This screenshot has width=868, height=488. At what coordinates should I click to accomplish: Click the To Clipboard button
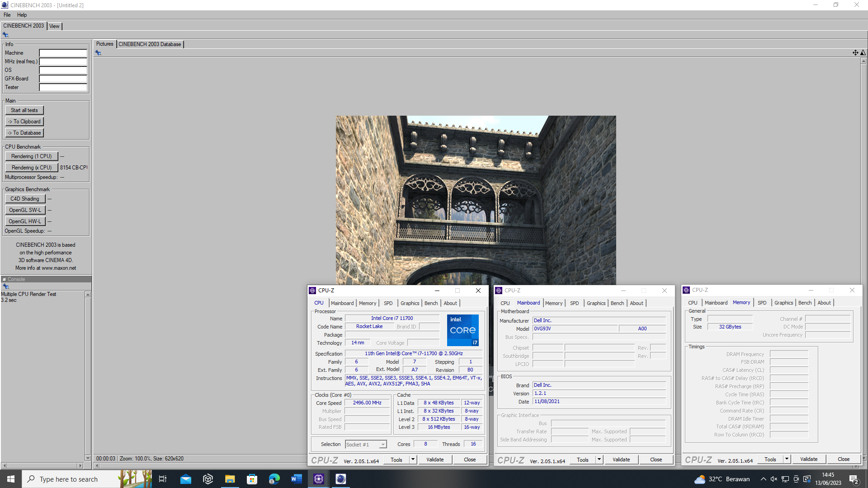tap(24, 122)
